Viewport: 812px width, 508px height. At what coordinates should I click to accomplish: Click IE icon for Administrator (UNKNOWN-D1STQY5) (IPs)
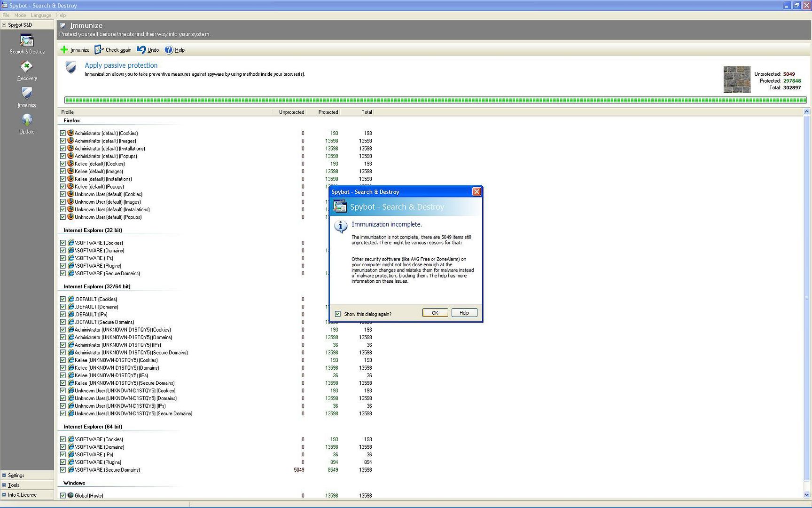click(x=71, y=345)
